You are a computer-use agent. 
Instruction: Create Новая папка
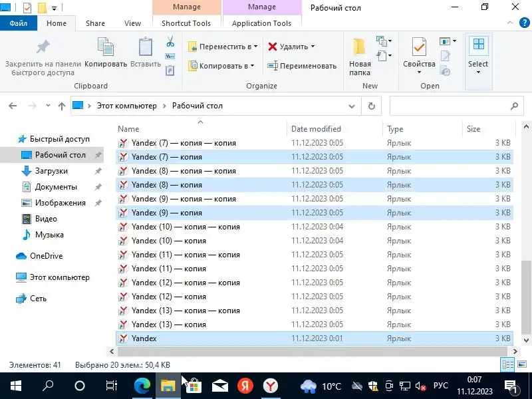(360, 57)
